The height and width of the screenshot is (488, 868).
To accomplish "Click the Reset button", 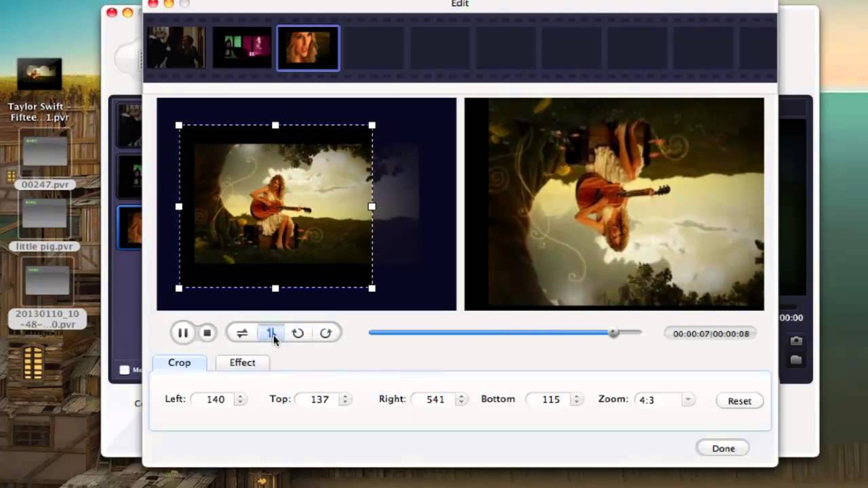I will pos(739,401).
